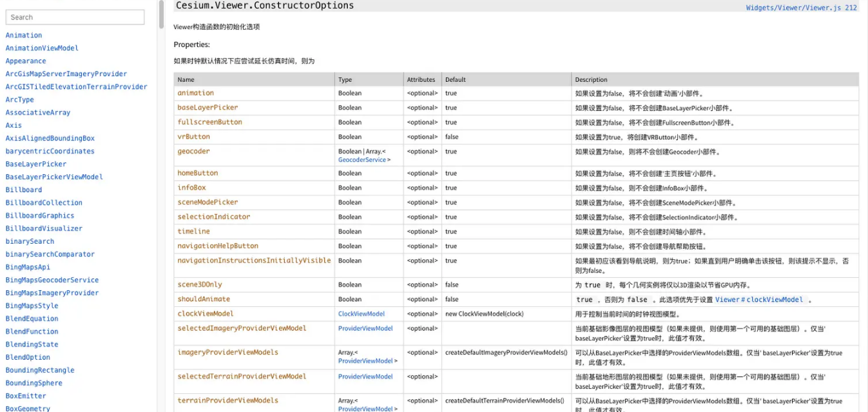The width and height of the screenshot is (868, 412).
Task: Open BlendFunction sidebar link
Action: tap(32, 332)
